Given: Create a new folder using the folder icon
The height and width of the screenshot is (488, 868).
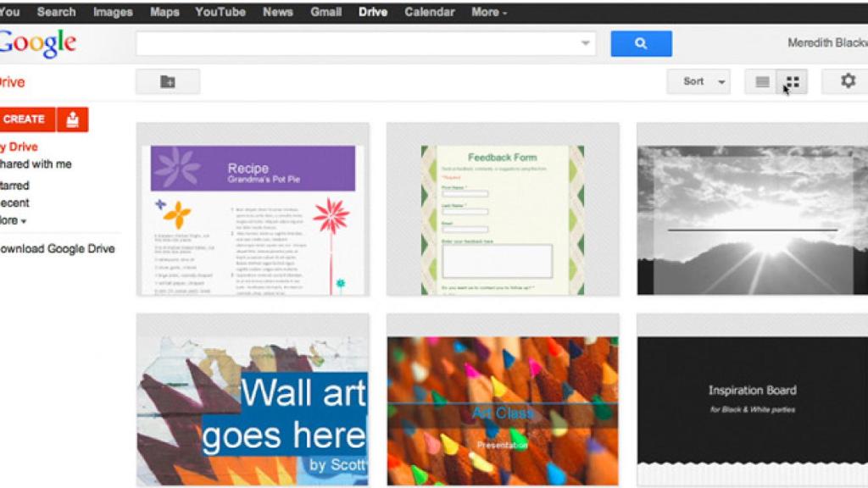Looking at the screenshot, I should 167,81.
